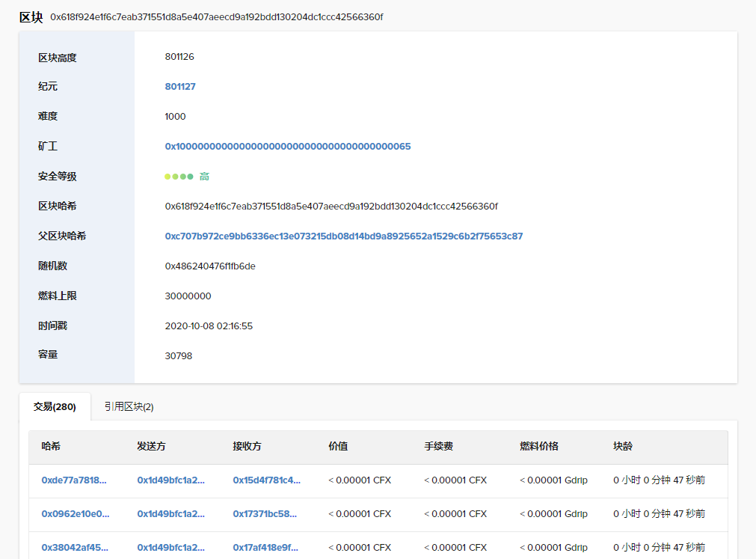The width and height of the screenshot is (756, 559).
Task: Open sender address in the 0xde77a7818 row
Action: pyautogui.click(x=170, y=480)
